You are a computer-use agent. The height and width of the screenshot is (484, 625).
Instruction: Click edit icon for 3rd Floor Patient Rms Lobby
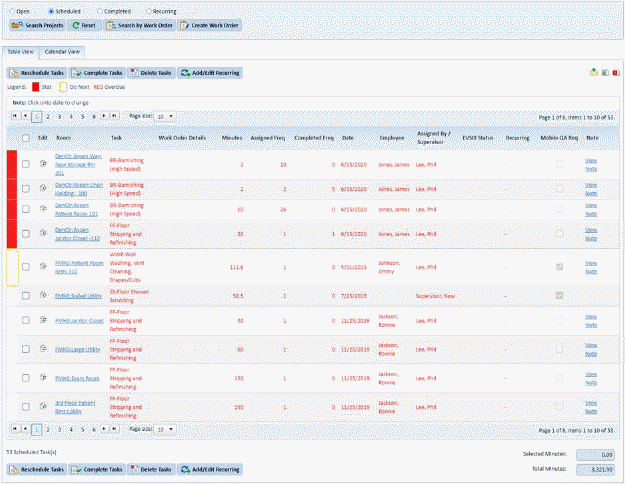click(43, 409)
